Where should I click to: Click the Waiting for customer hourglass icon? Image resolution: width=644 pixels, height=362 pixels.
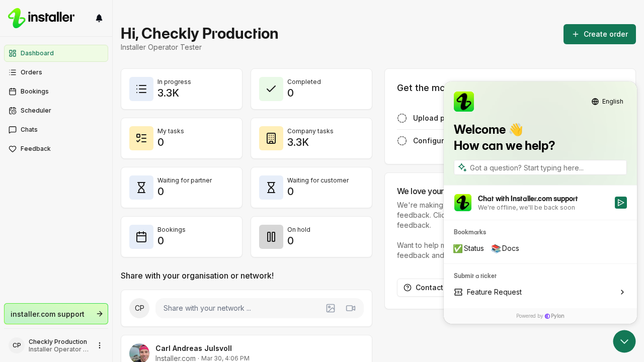point(271,188)
